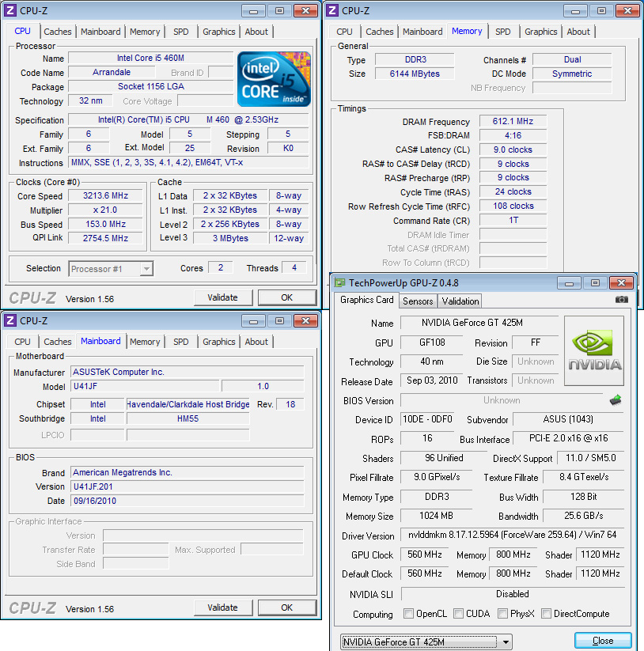Click the GPU-Z screenshot camera icon
The image size is (644, 651).
pyautogui.click(x=621, y=299)
